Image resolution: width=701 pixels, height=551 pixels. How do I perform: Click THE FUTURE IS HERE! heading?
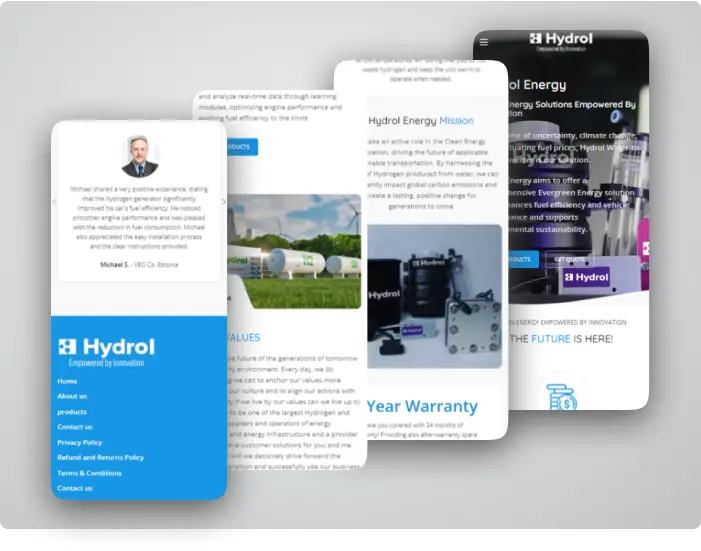561,339
